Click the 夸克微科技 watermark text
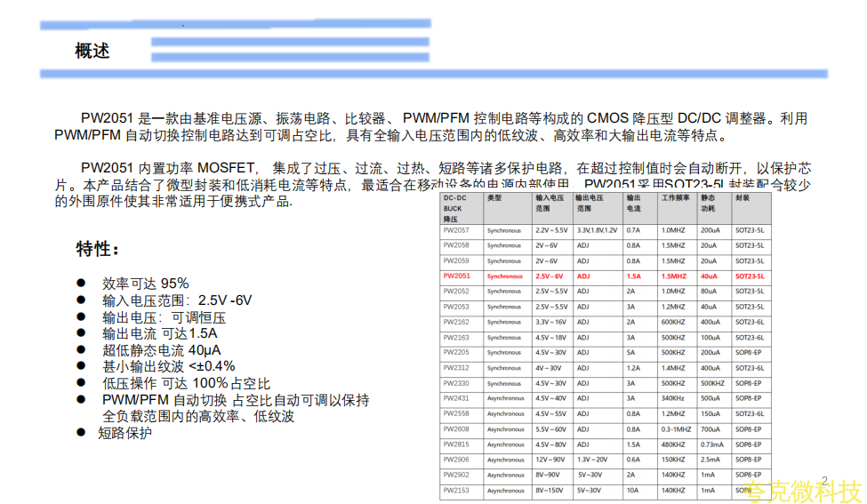This screenshot has width=867, height=504. tap(805, 490)
